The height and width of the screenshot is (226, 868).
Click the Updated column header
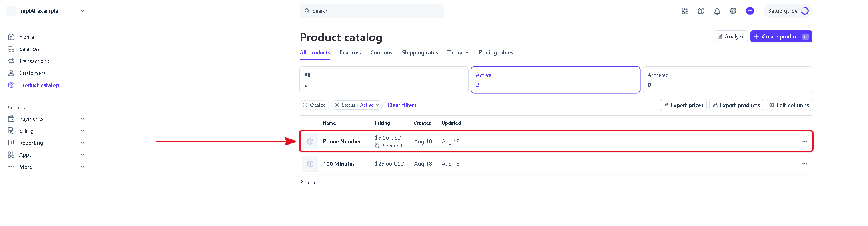pos(451,123)
